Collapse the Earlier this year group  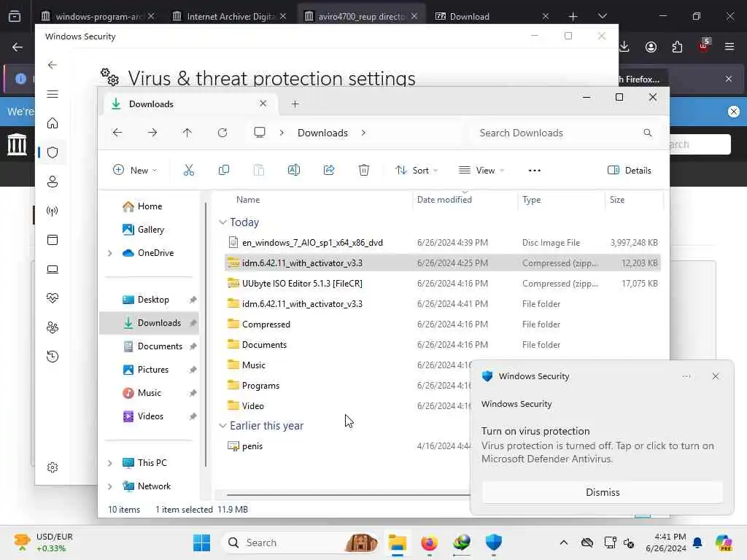(222, 426)
